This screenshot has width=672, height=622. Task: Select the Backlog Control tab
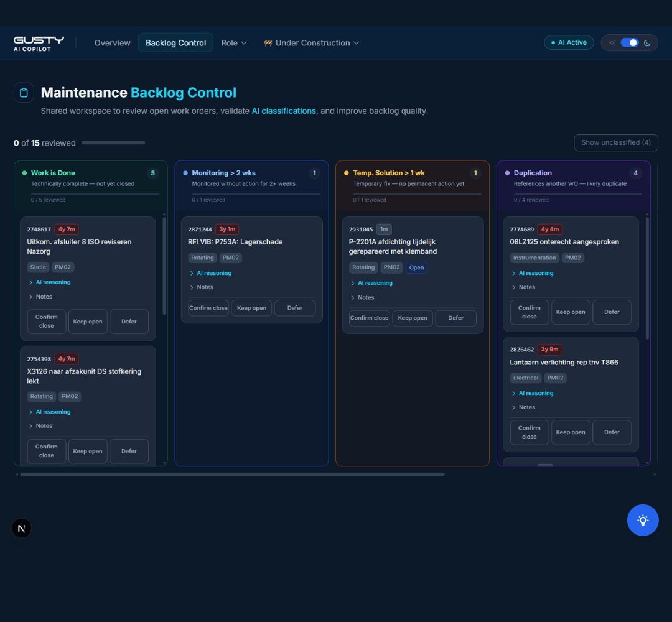(x=175, y=42)
